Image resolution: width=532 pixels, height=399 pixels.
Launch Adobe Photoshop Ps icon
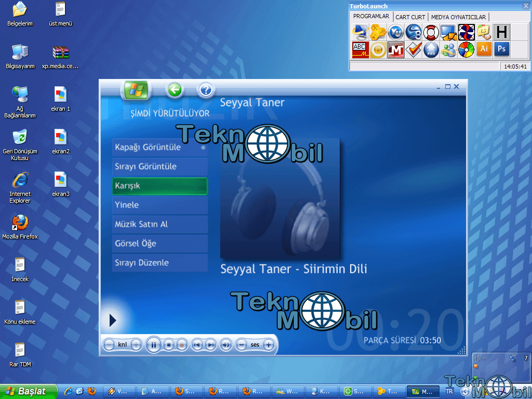click(501, 50)
